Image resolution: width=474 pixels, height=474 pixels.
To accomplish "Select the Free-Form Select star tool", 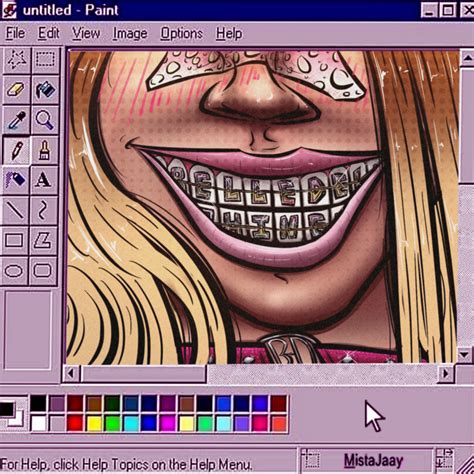I will point(16,60).
